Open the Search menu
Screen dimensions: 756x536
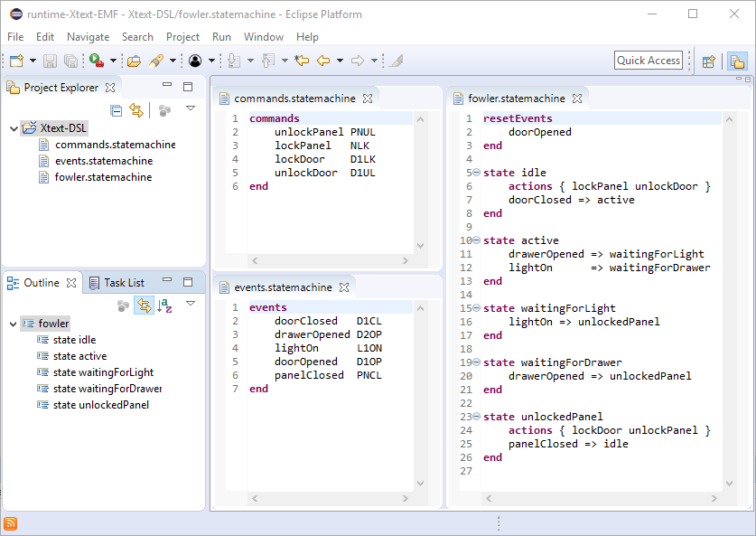(x=137, y=37)
